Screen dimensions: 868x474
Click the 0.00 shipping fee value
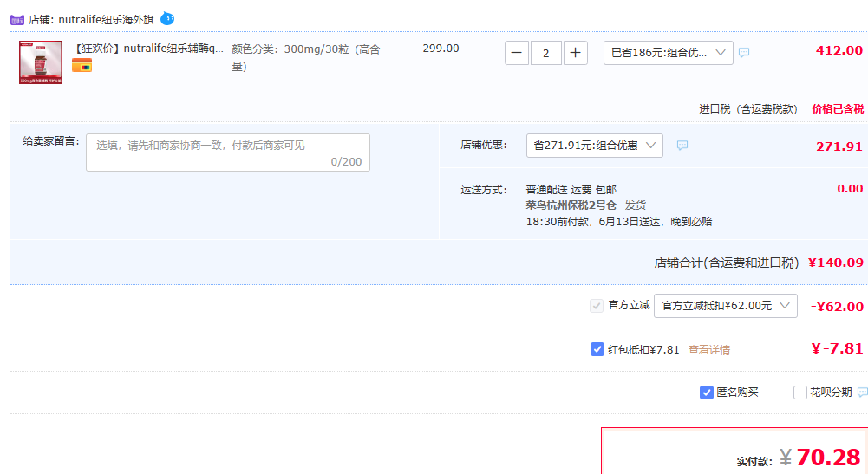coord(850,189)
